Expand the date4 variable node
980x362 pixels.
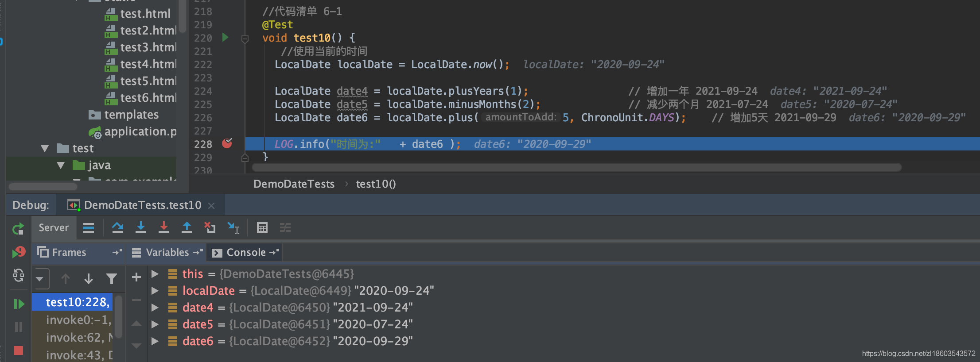(x=155, y=308)
